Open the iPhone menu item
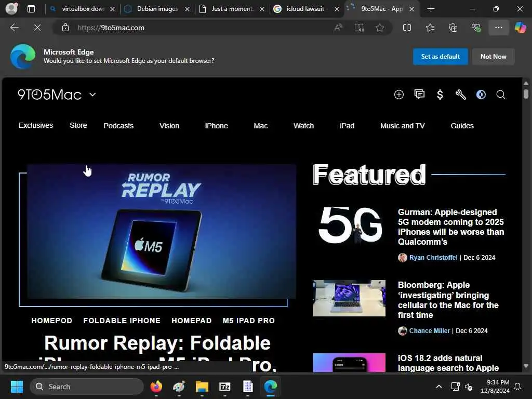This screenshot has width=532, height=399. 217,126
